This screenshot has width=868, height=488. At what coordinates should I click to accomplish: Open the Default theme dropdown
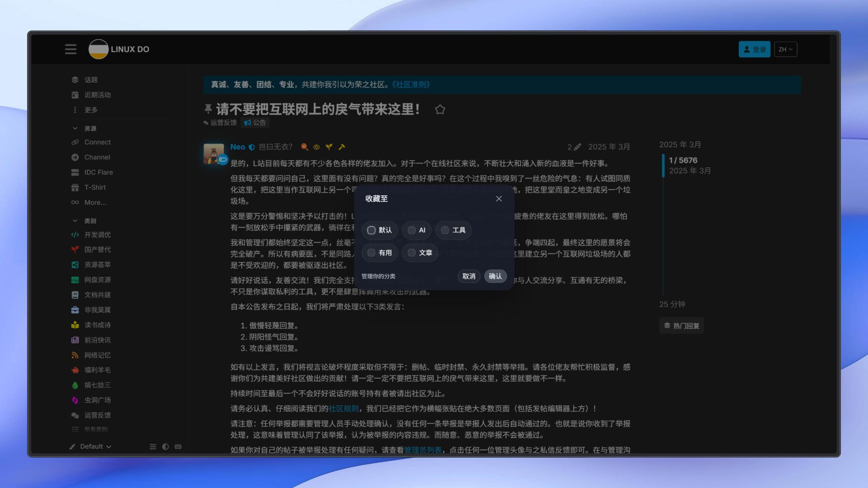click(90, 446)
